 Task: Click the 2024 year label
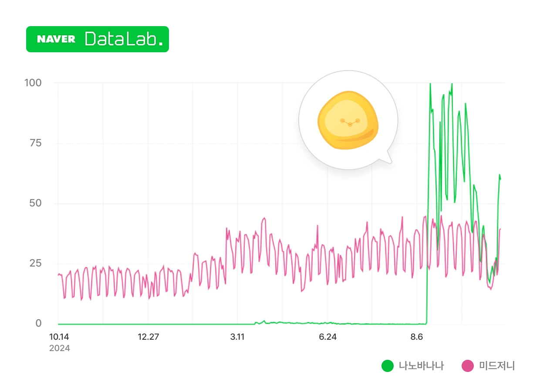(x=60, y=348)
